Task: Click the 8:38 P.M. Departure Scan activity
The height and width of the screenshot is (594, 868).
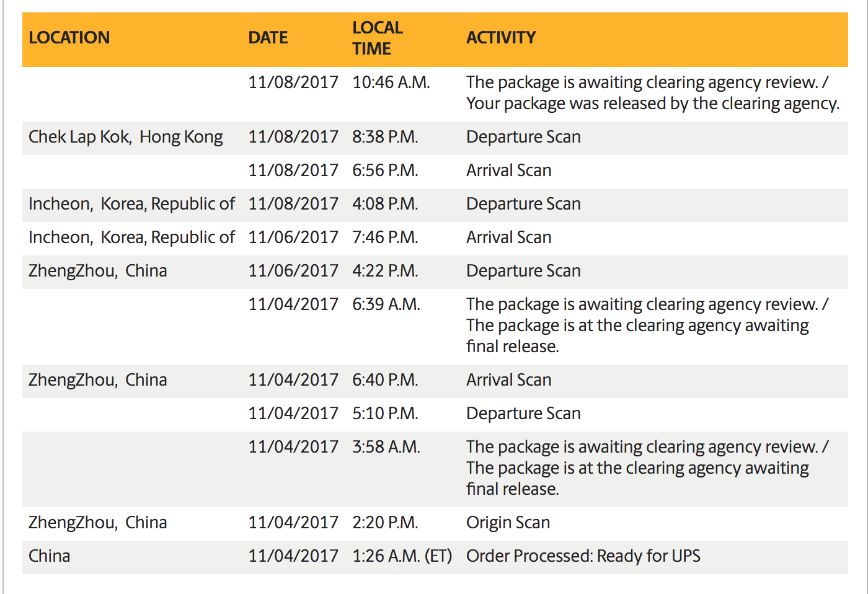Action: (x=523, y=137)
